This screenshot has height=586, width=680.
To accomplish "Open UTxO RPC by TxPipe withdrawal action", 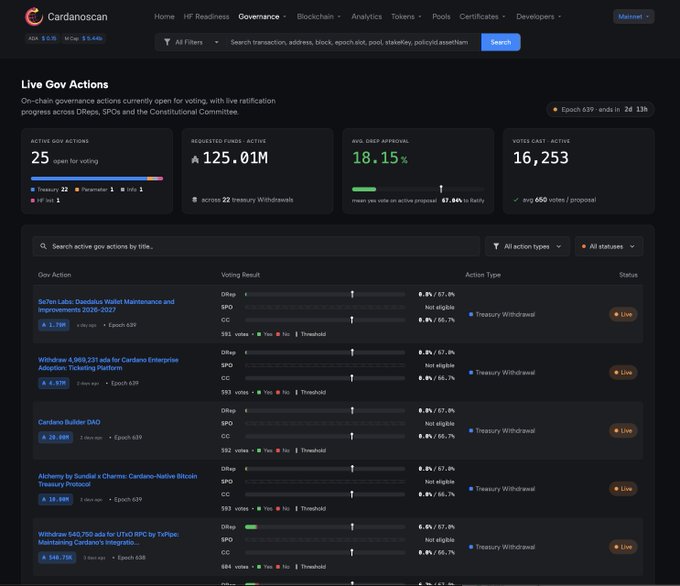I will click(108, 538).
